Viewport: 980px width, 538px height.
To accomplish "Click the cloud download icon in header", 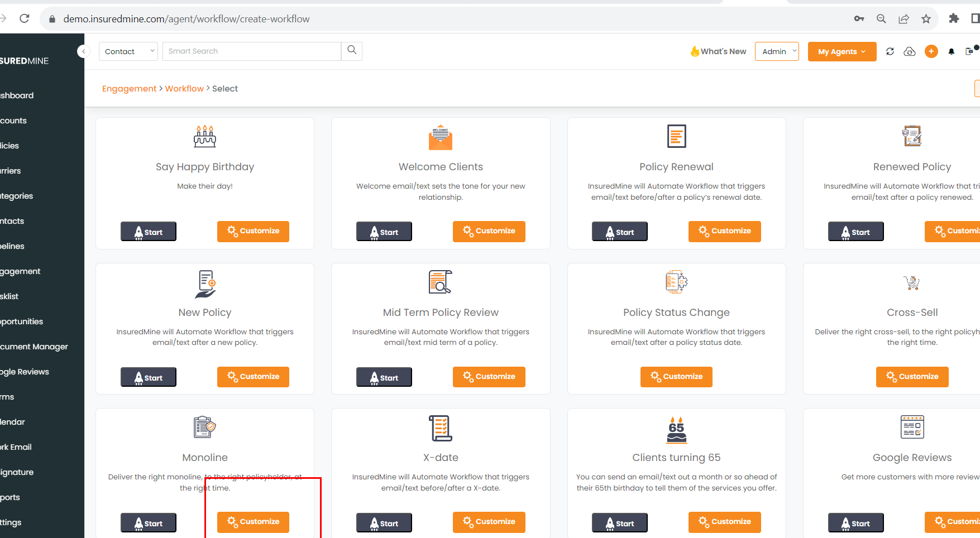I will pyautogui.click(x=910, y=51).
